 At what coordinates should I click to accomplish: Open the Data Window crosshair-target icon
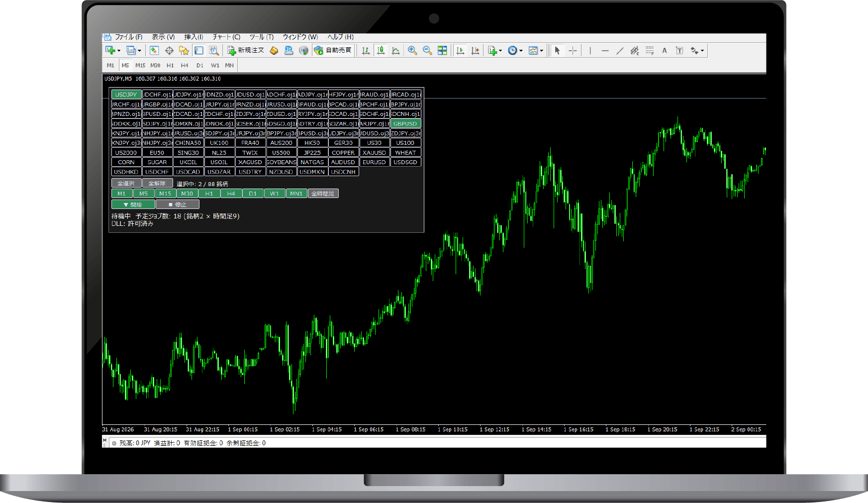[169, 50]
